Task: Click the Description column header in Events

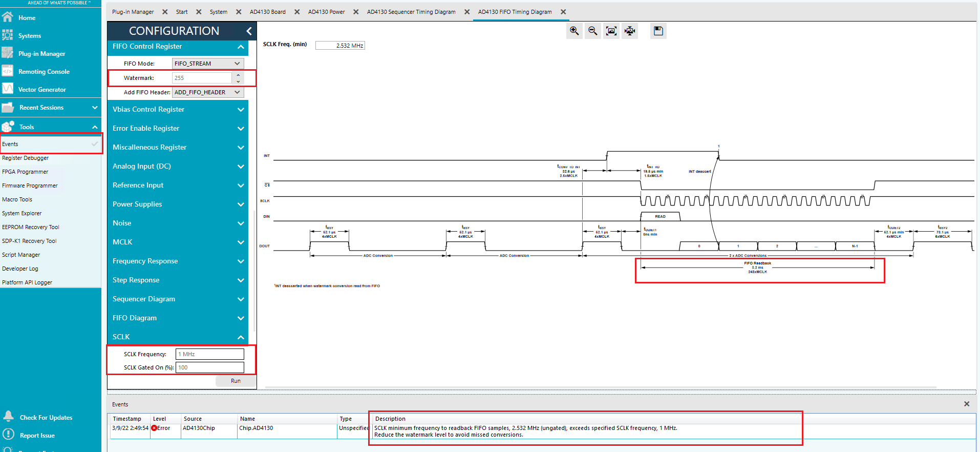Action: pos(390,419)
